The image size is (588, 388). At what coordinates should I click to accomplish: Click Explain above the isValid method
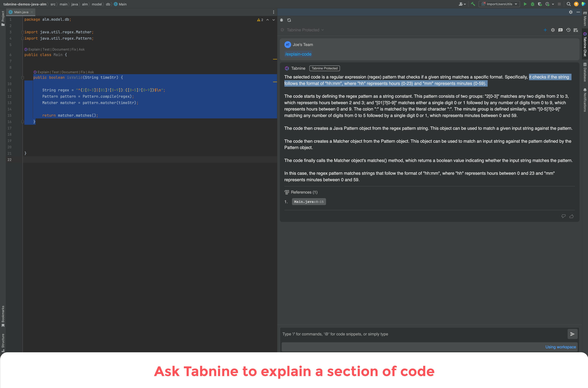coord(43,72)
